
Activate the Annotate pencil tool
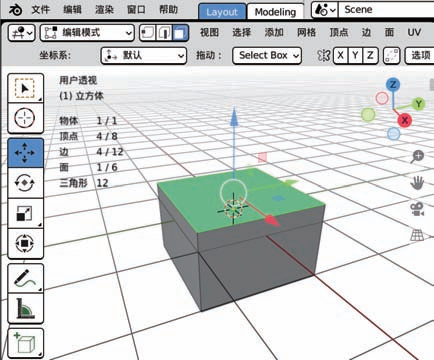pyautogui.click(x=25, y=278)
